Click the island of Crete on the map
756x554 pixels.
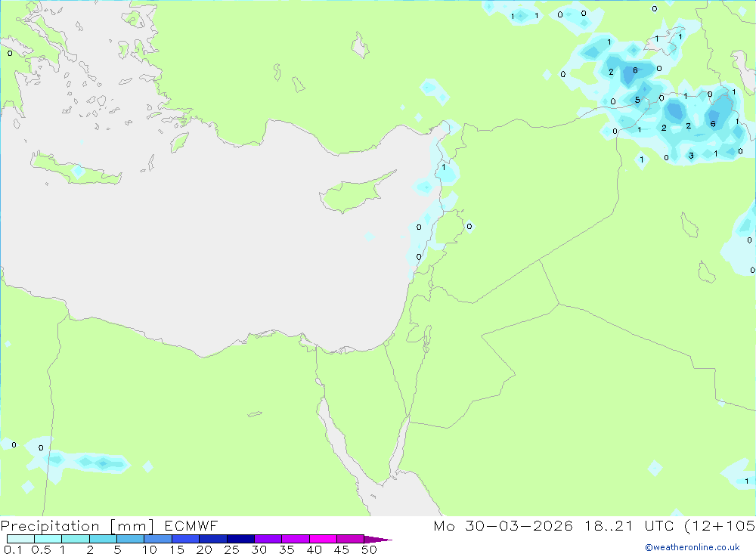tap(76, 169)
